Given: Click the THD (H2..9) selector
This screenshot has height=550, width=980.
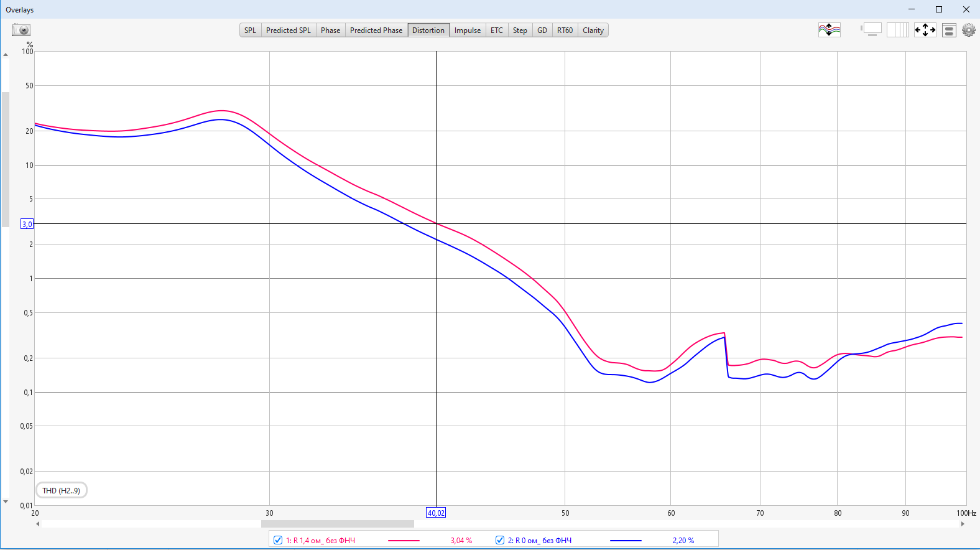Looking at the screenshot, I should (x=61, y=490).
